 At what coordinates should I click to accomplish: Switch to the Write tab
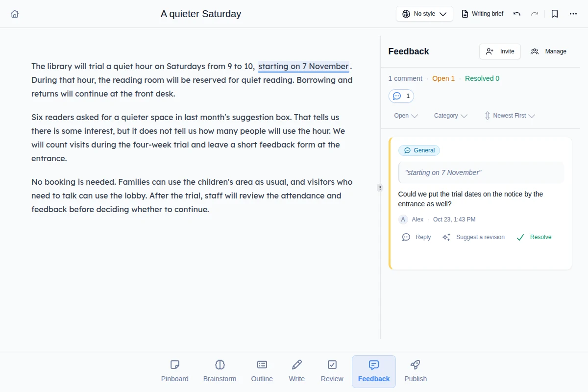296,371
